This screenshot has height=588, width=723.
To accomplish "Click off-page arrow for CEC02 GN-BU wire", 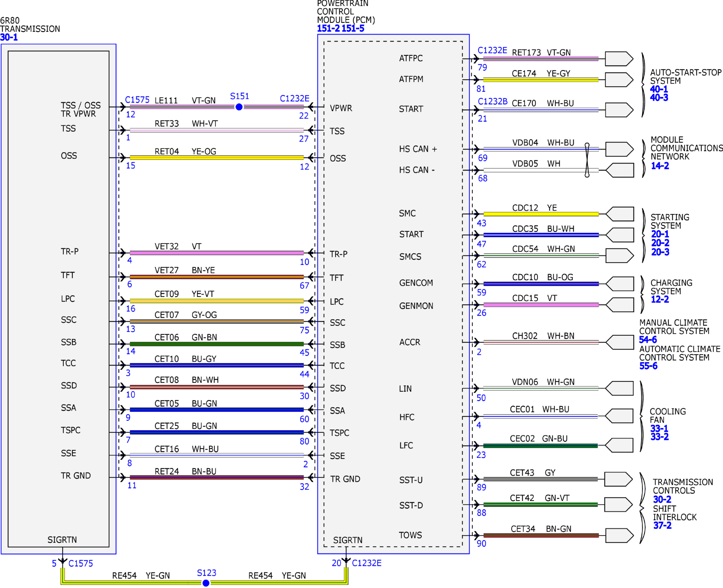I will (x=619, y=445).
